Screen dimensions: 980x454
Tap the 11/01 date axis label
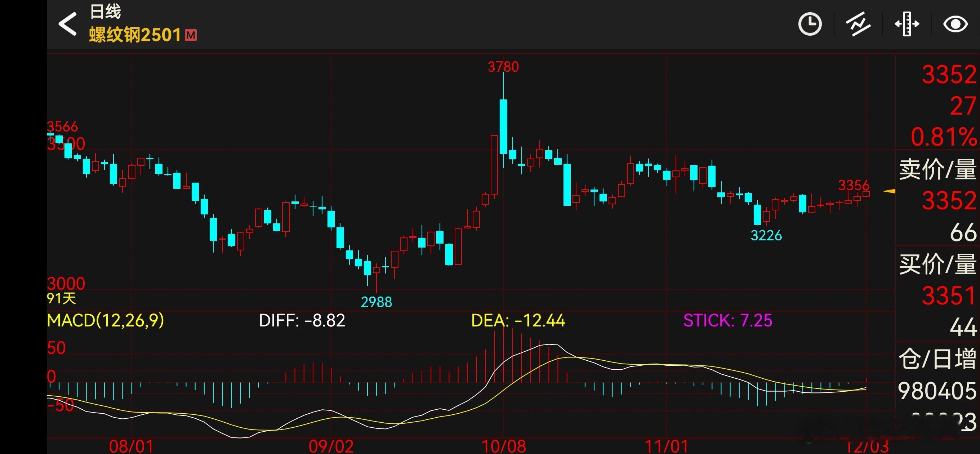(667, 446)
